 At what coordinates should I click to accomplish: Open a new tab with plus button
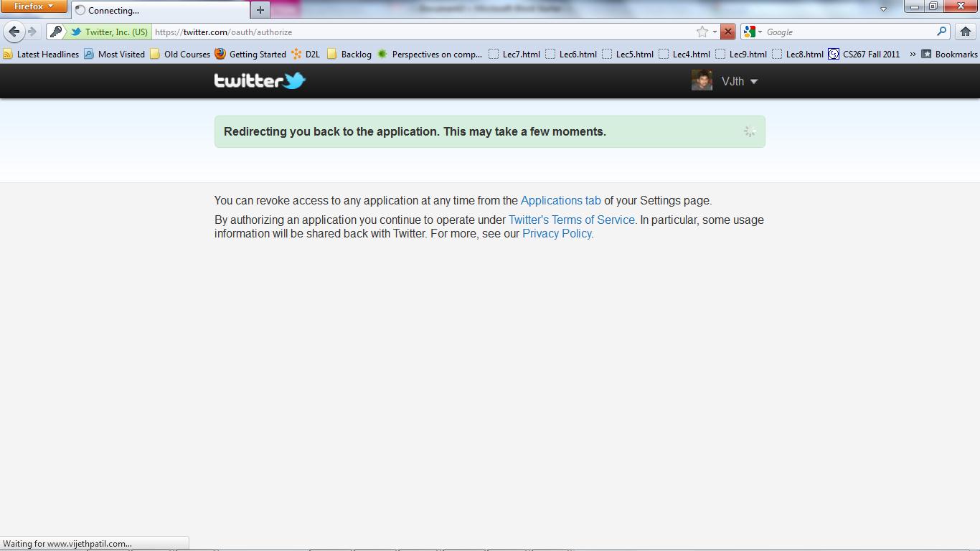[x=260, y=10]
